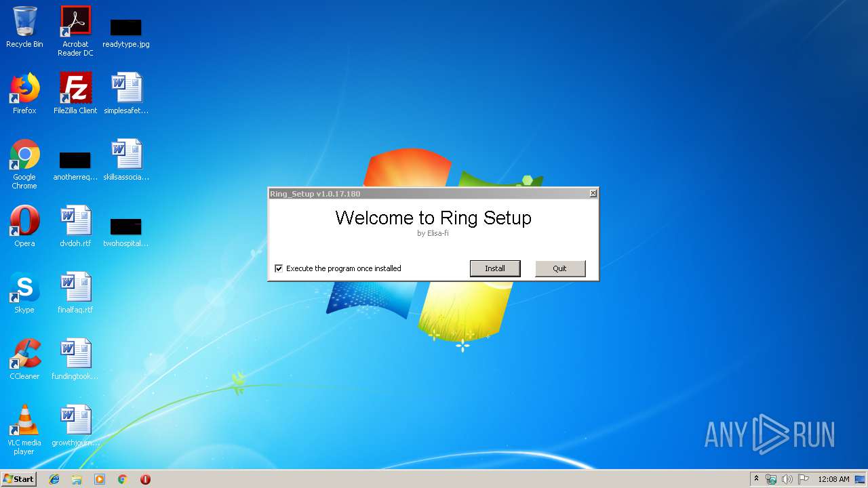Select the fundingtook... Word document
Screen dimensions: 868x488
(x=75, y=359)
